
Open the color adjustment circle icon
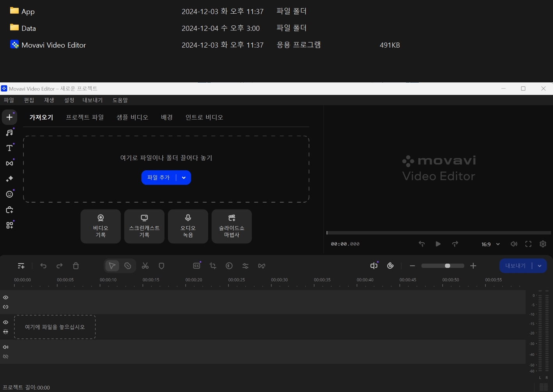coord(229,266)
